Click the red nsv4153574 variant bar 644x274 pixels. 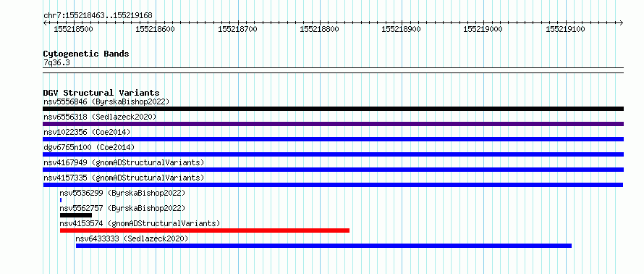pyautogui.click(x=205, y=231)
